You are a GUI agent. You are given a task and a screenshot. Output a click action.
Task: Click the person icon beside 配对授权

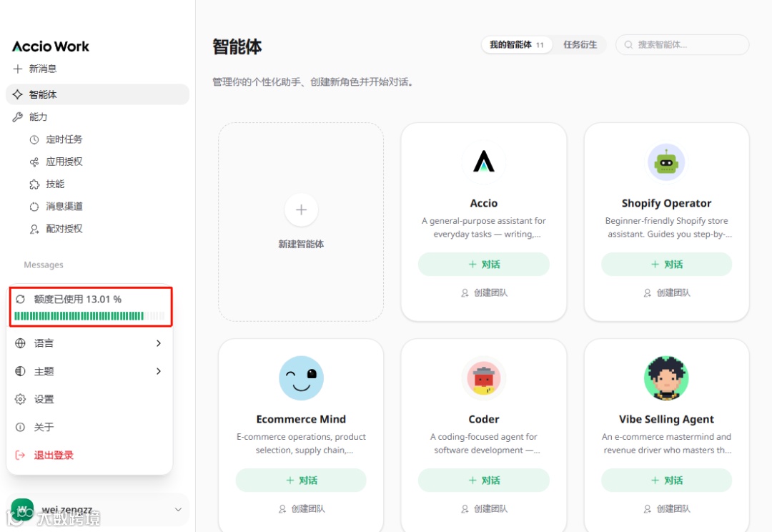tap(34, 229)
